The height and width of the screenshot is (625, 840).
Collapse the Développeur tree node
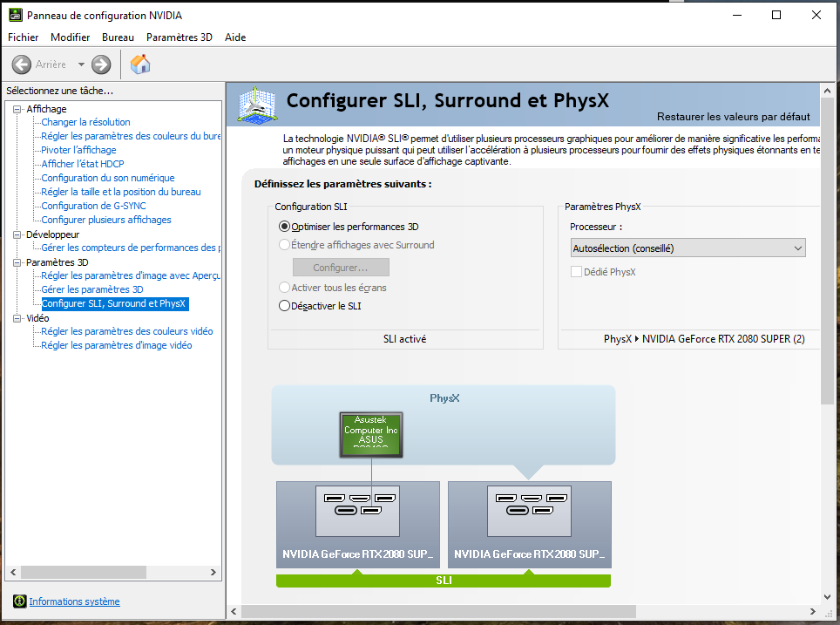[17, 234]
